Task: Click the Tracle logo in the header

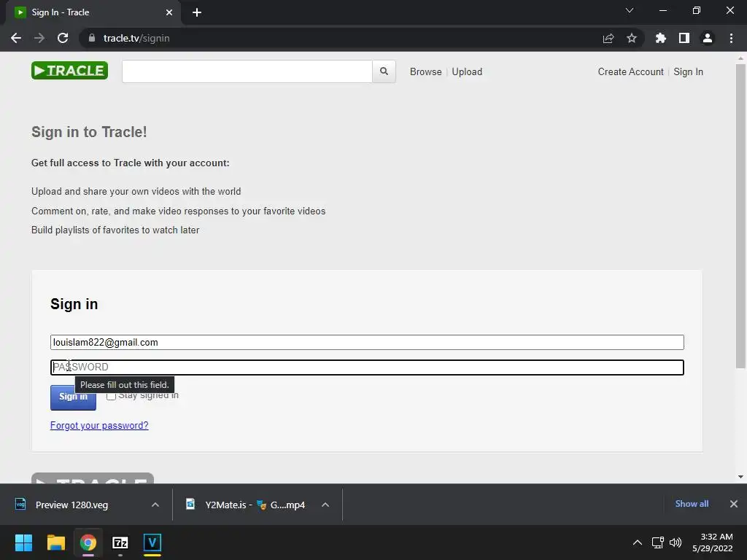Action: 69,71
